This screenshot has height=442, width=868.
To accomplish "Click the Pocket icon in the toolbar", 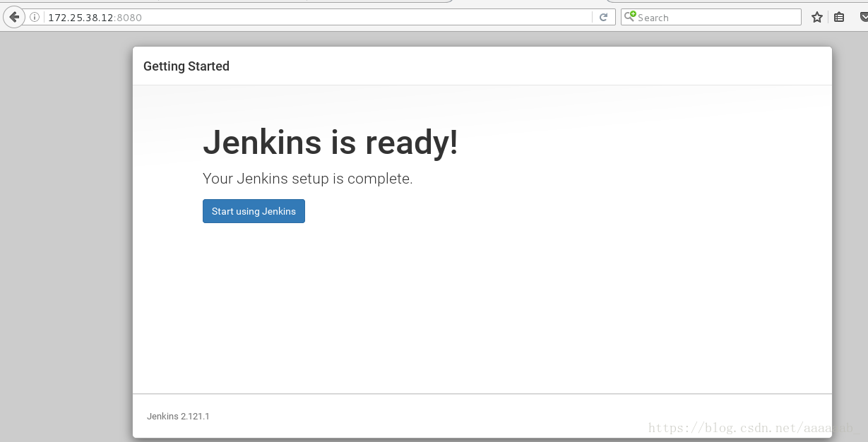I will [x=862, y=18].
